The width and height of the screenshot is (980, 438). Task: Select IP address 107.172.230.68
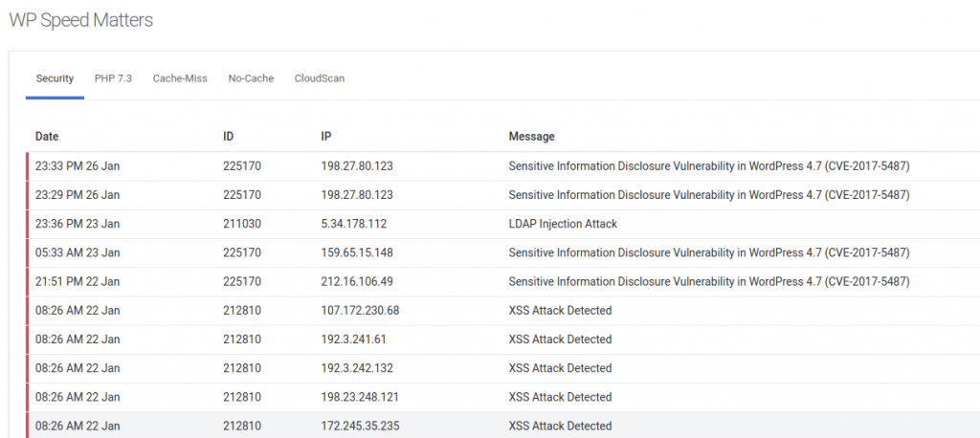point(360,310)
